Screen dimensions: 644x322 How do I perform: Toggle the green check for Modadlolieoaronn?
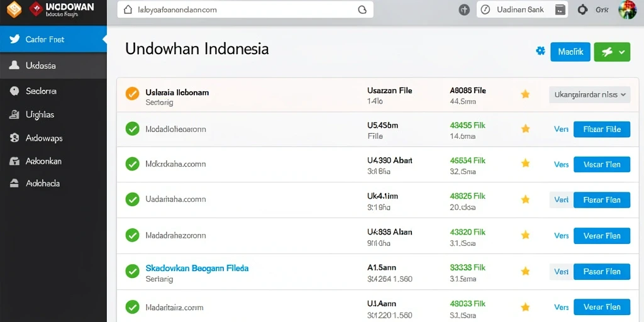pyautogui.click(x=132, y=129)
